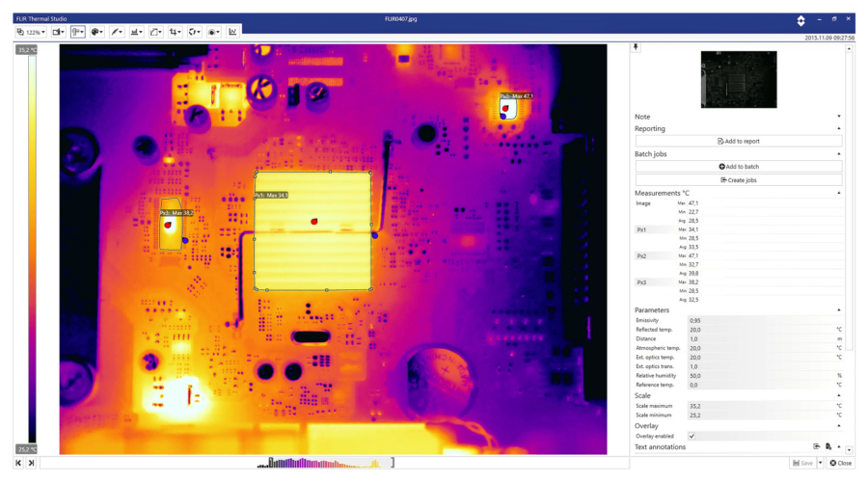Select the highlighted measurement tool button
This screenshot has height=482, width=868.
coord(77,32)
